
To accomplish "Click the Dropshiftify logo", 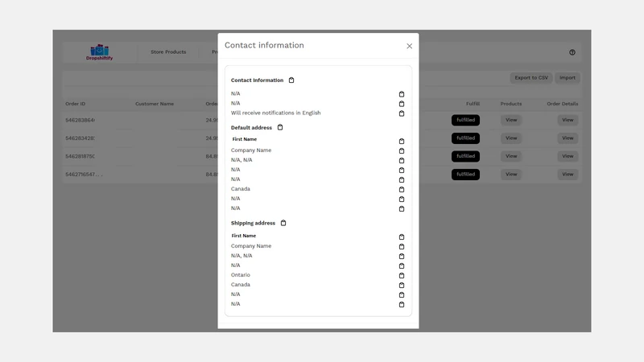I will pos(99,52).
